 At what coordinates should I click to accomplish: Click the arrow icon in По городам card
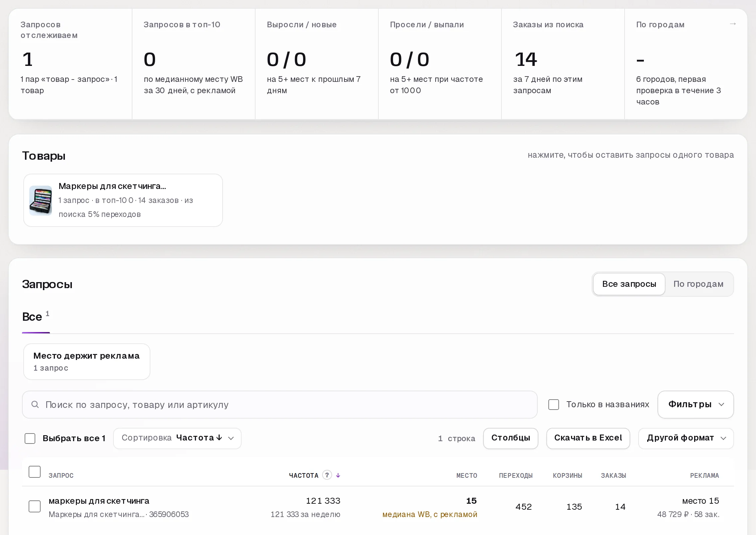click(x=732, y=24)
